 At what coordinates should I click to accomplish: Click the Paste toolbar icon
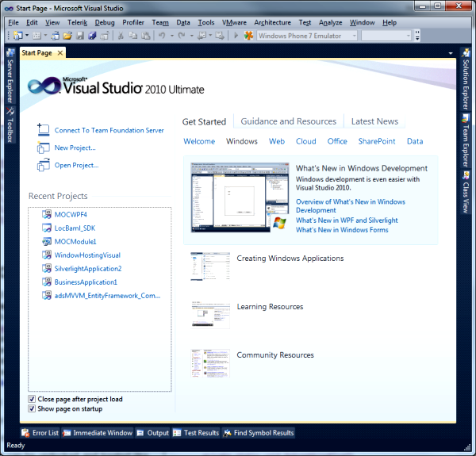[146, 36]
